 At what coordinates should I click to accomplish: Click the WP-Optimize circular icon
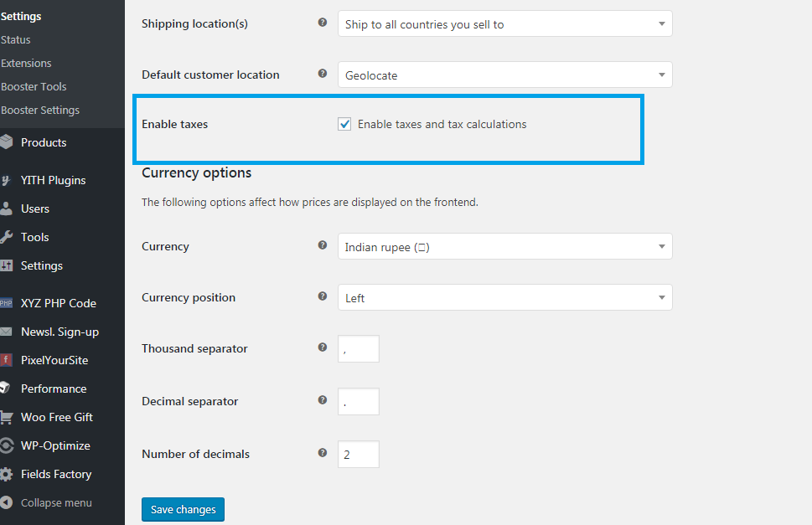(6, 445)
